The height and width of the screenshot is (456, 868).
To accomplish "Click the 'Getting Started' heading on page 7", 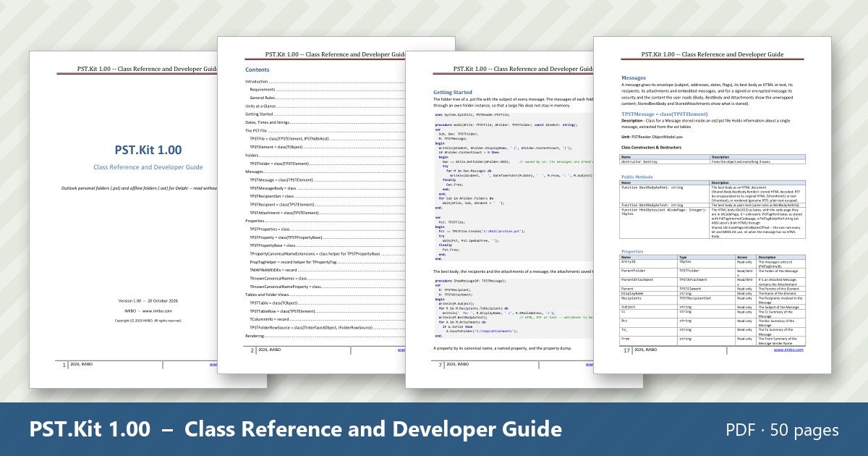I will [x=453, y=93].
